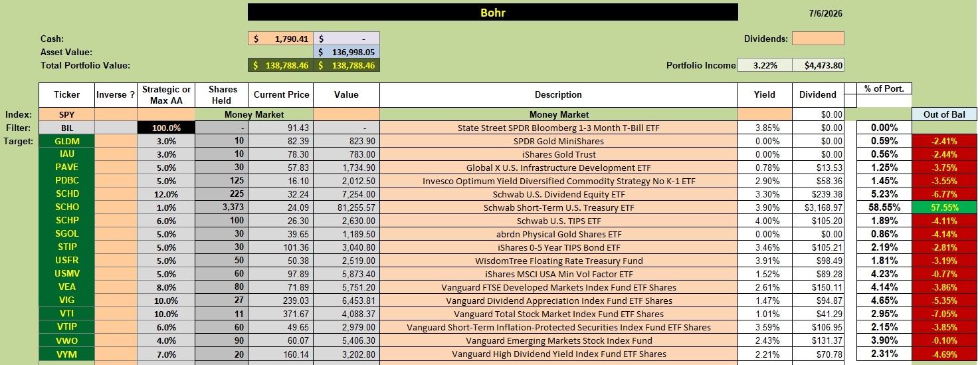Select the 58.55% portfolio percent cell

(x=884, y=207)
